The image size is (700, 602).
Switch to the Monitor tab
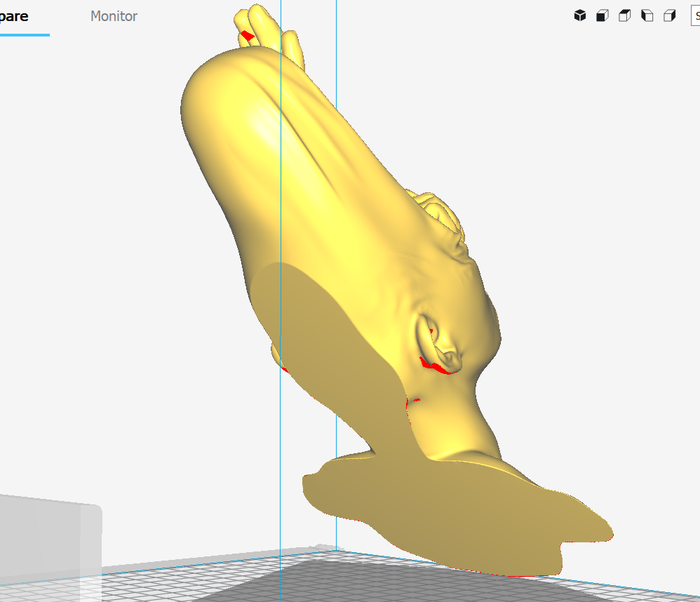(114, 16)
